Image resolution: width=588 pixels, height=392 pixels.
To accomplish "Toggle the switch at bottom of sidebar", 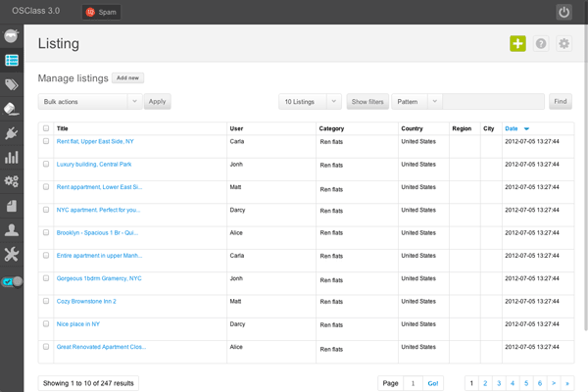I will click(13, 281).
